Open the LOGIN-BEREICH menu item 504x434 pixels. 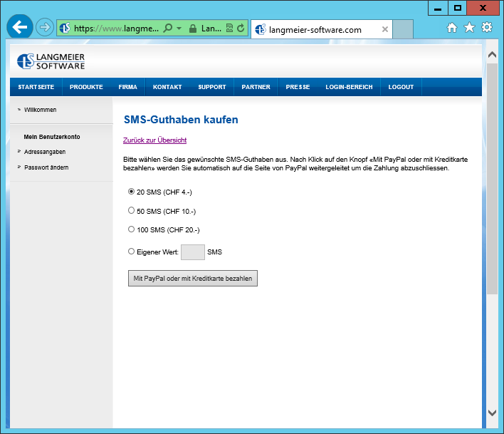click(x=349, y=87)
